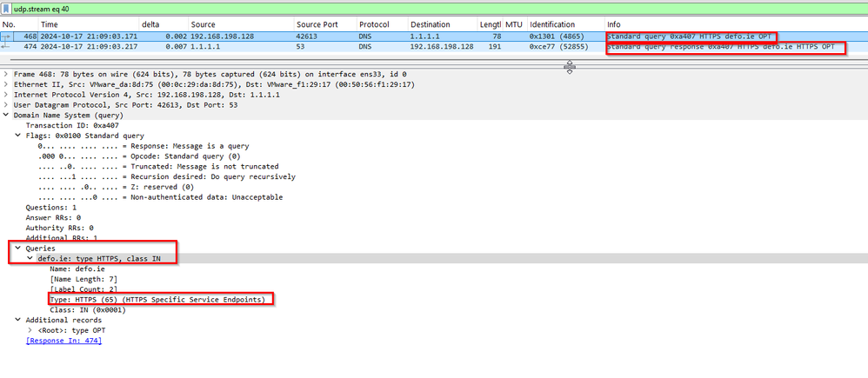
Task: Click identification 0x1301 (4865) cell
Action: [x=557, y=36]
